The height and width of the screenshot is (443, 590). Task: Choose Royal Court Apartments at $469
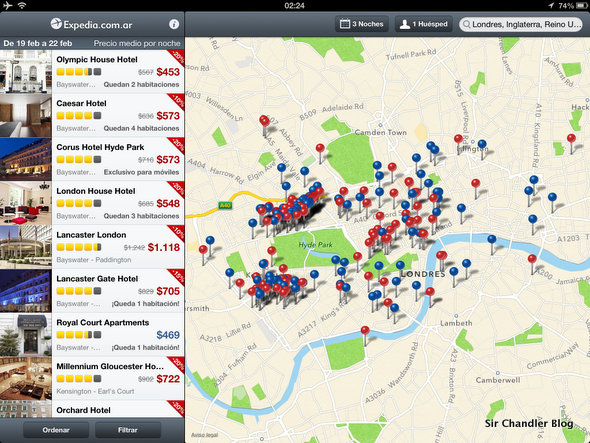coord(92,335)
